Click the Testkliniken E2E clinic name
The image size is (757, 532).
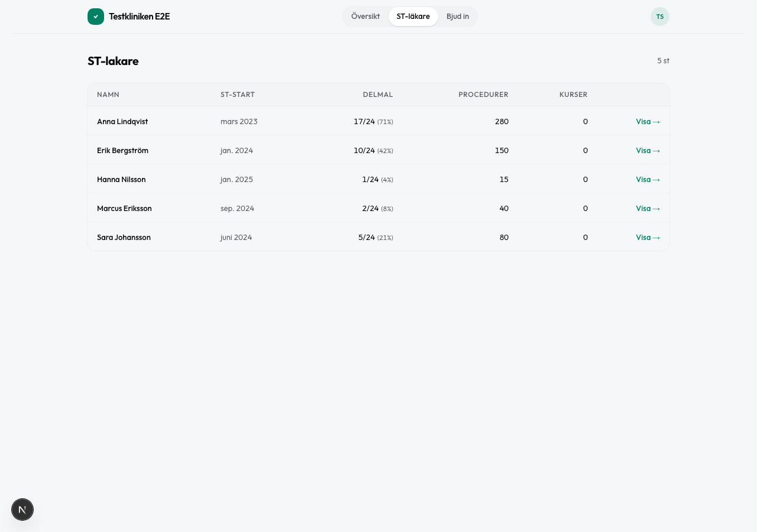(139, 17)
